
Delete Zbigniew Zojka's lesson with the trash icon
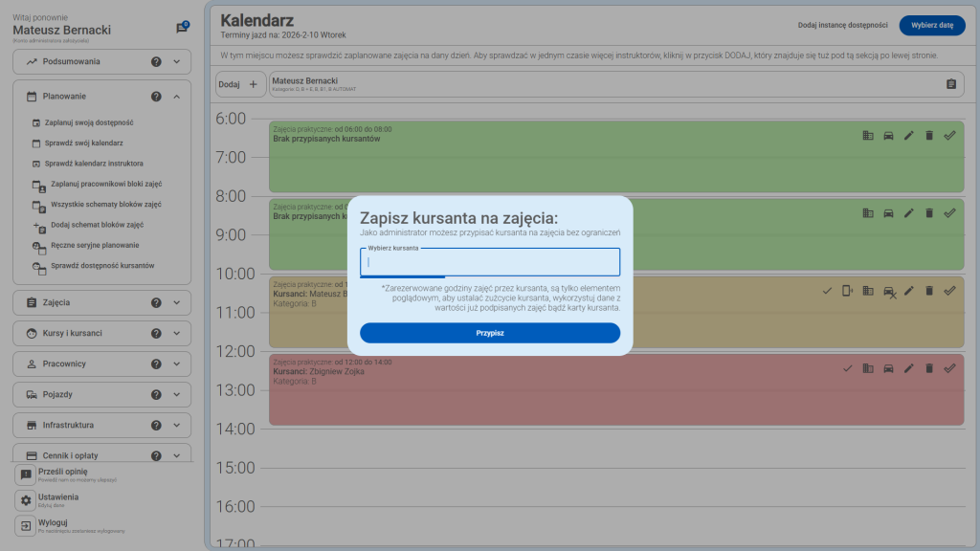pos(928,368)
